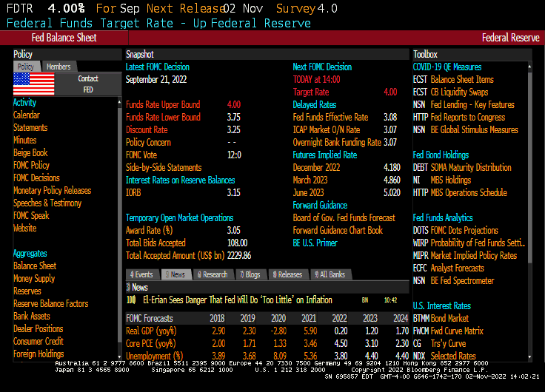Viewport: 545px width, 392px height.
Task: Open BE Fed Spectrometer
Action: (454, 280)
